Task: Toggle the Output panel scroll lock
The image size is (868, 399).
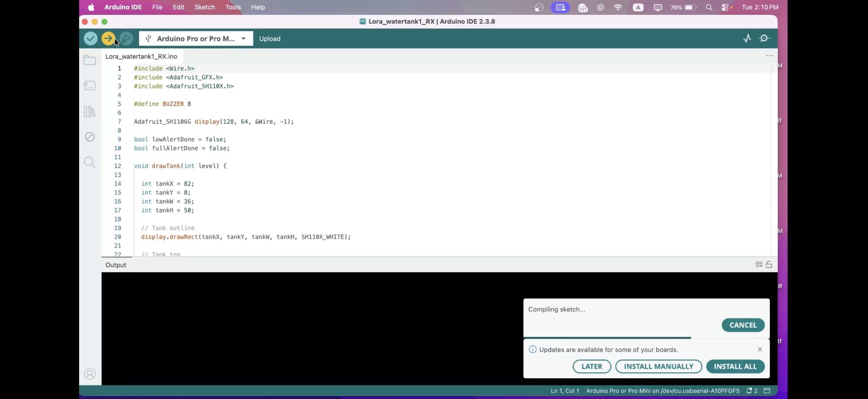Action: 769,265
